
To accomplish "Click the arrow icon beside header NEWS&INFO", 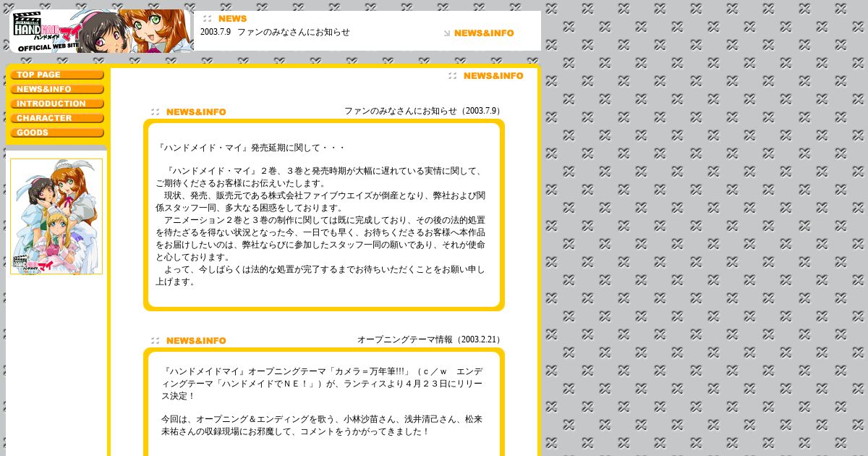I will pyautogui.click(x=447, y=33).
